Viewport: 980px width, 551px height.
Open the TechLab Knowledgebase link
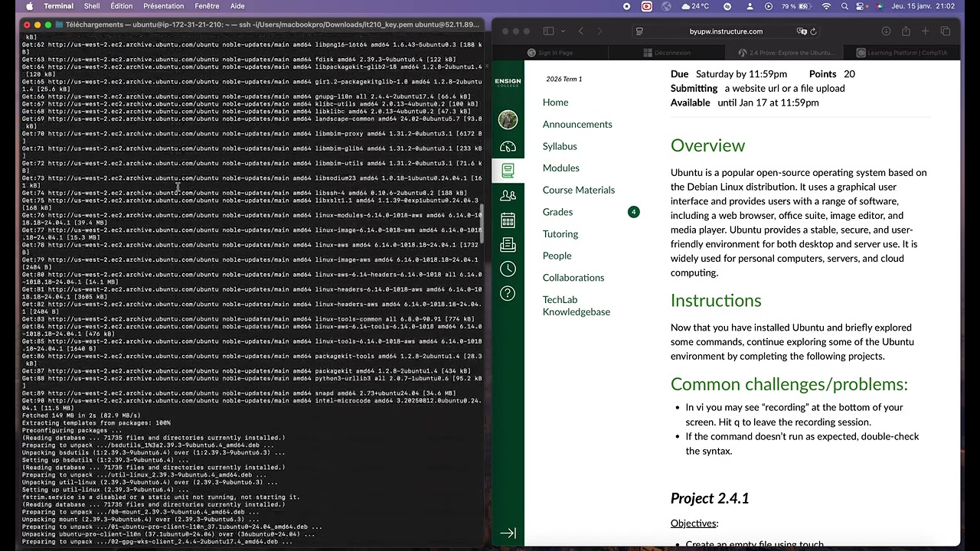click(x=577, y=305)
